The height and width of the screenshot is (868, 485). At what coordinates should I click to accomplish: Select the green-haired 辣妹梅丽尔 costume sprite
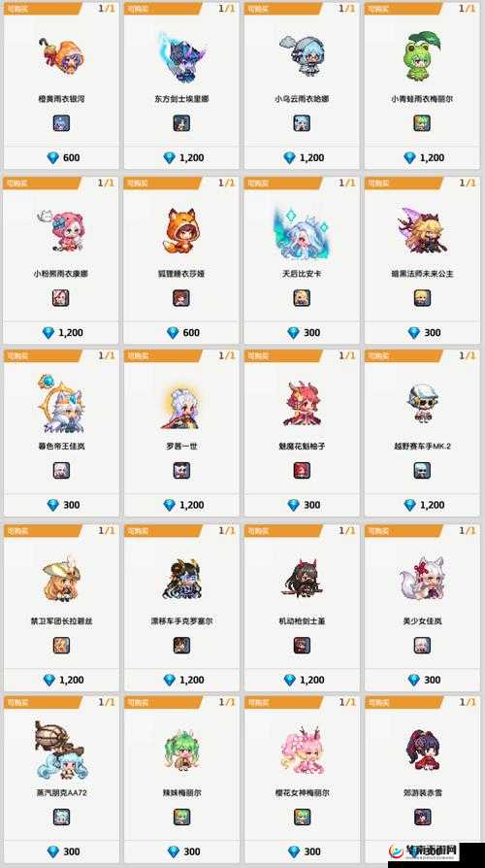(x=182, y=751)
